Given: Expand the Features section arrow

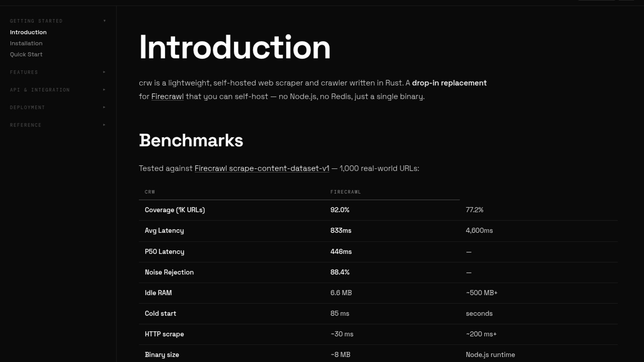Looking at the screenshot, I should click(x=104, y=72).
